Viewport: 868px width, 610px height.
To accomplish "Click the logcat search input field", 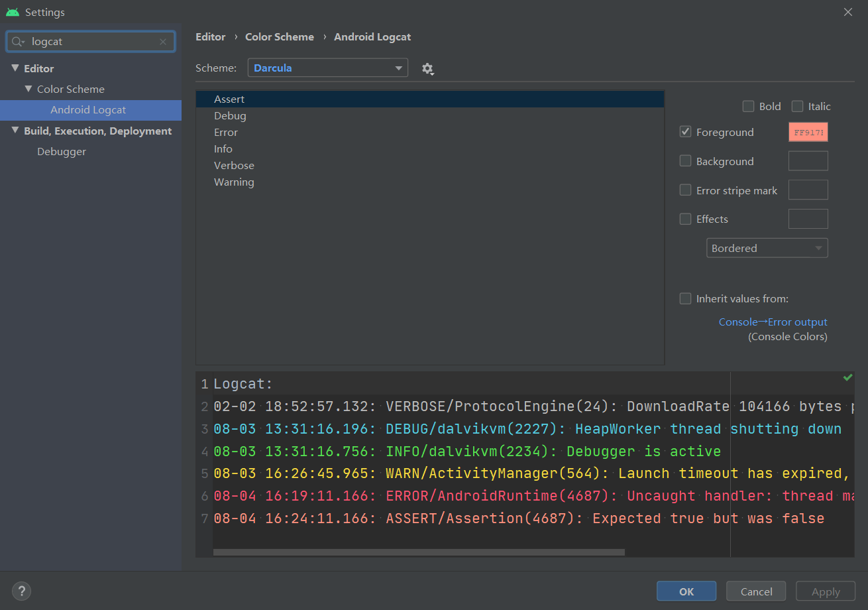I will point(91,41).
